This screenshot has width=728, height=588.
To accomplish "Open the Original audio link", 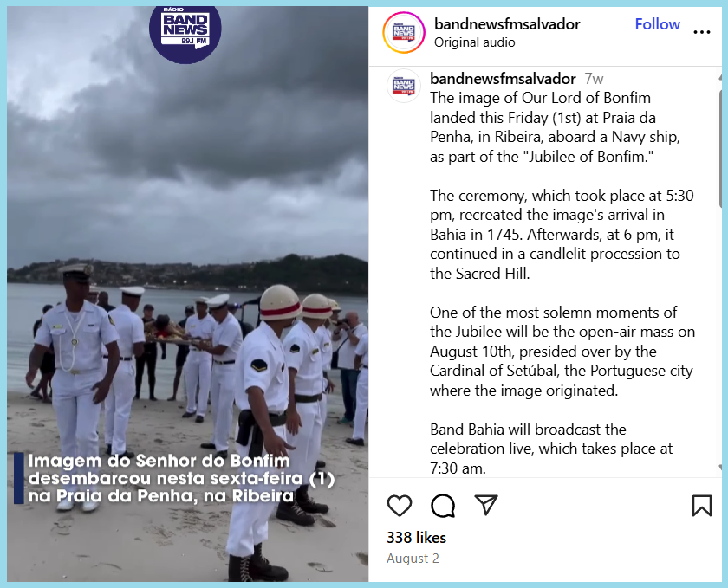I will [475, 42].
